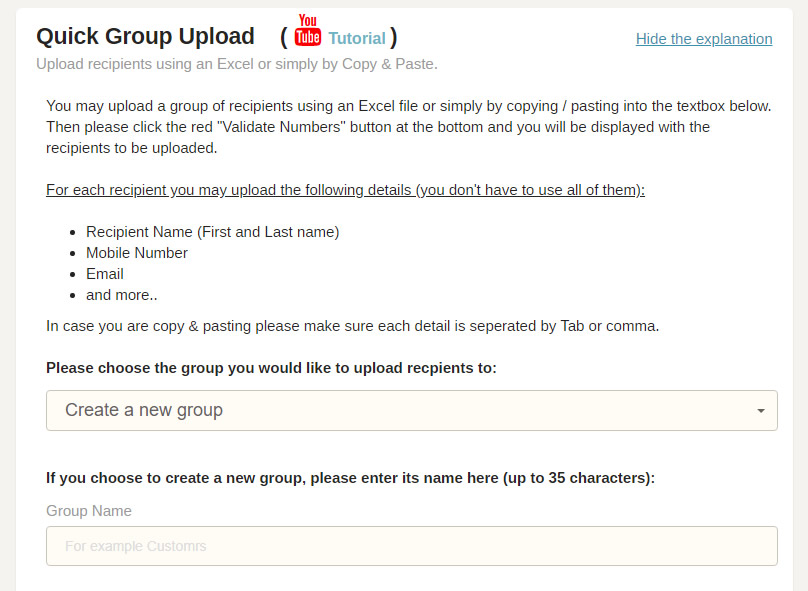808x591 pixels.
Task: Click the YouTube logo icon
Action: tap(308, 31)
